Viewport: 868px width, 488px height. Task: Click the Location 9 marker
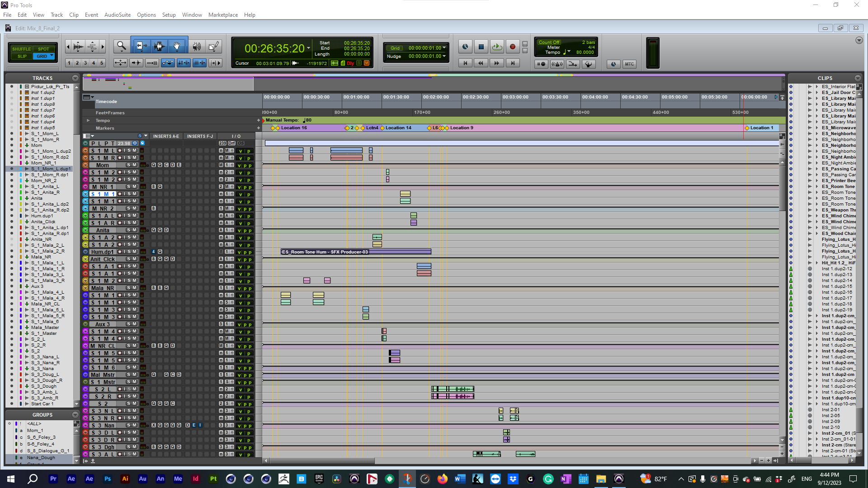coord(461,128)
